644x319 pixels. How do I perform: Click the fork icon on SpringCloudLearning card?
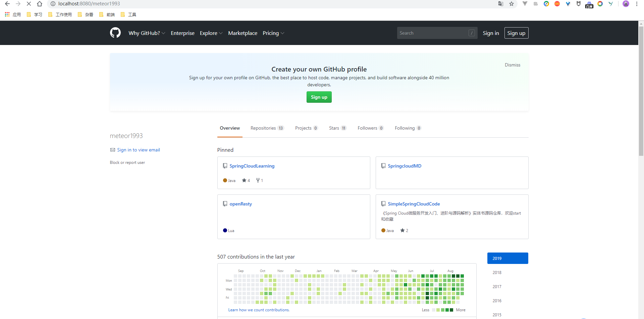(x=258, y=180)
